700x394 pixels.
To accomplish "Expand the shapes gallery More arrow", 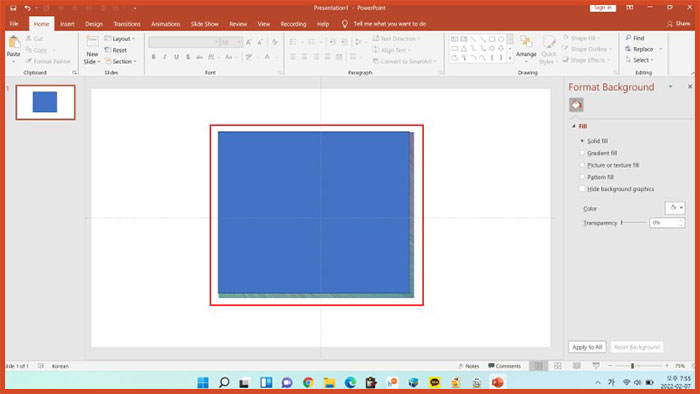I will click(x=510, y=58).
